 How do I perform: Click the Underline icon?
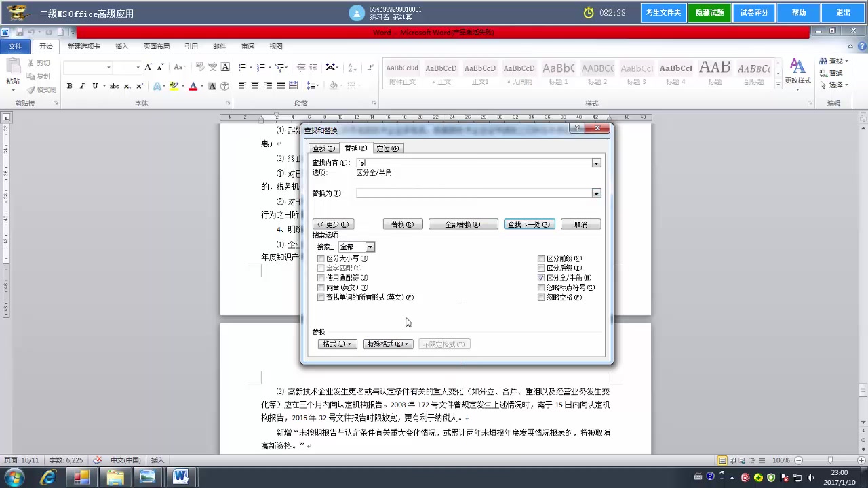(x=95, y=86)
